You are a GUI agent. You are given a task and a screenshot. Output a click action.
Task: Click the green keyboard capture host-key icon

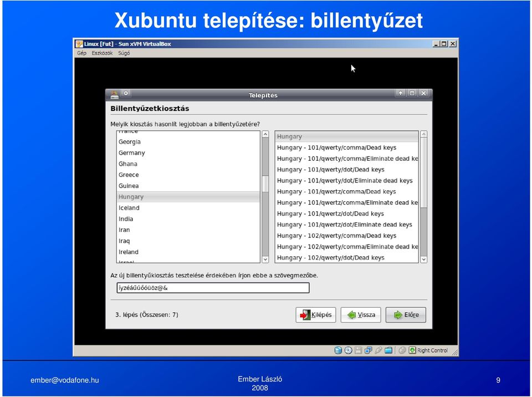pos(412,350)
